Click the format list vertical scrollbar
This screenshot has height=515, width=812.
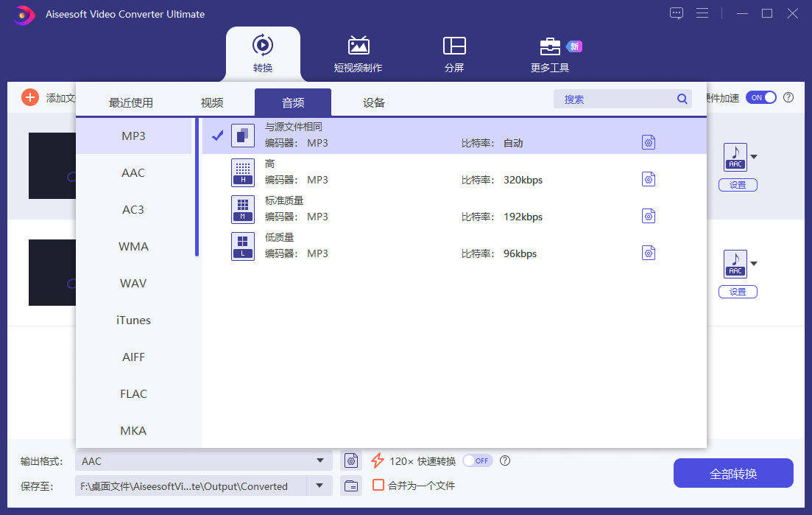[197, 184]
